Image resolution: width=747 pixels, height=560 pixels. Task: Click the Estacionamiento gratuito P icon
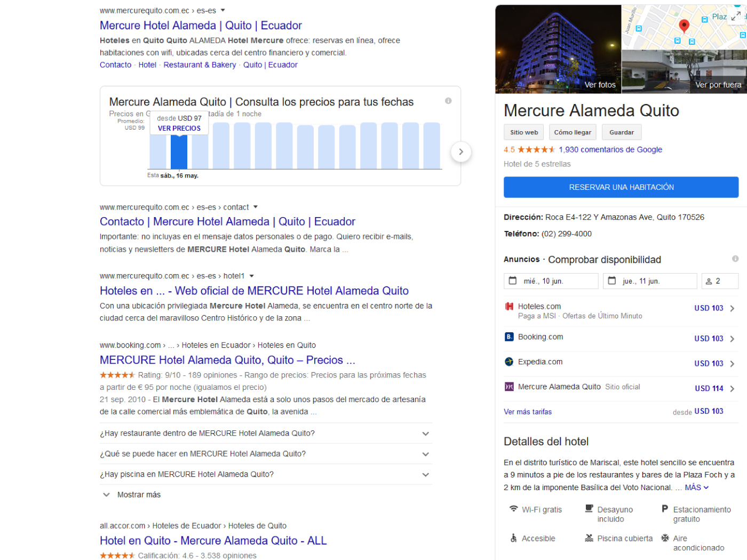pyautogui.click(x=665, y=509)
